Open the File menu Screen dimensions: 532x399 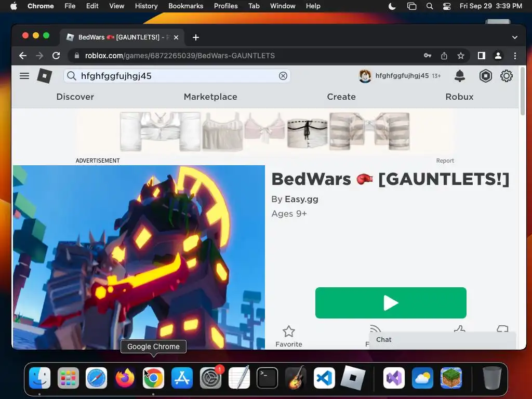(70, 6)
